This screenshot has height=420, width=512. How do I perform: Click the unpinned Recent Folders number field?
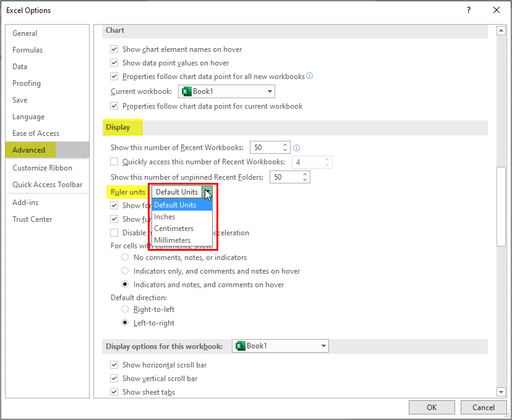(285, 177)
